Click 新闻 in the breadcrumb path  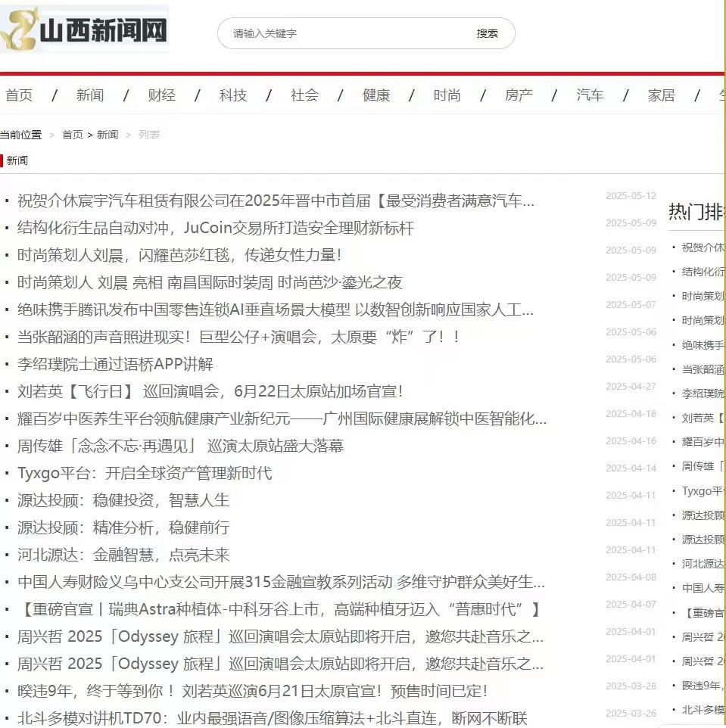coord(107,135)
